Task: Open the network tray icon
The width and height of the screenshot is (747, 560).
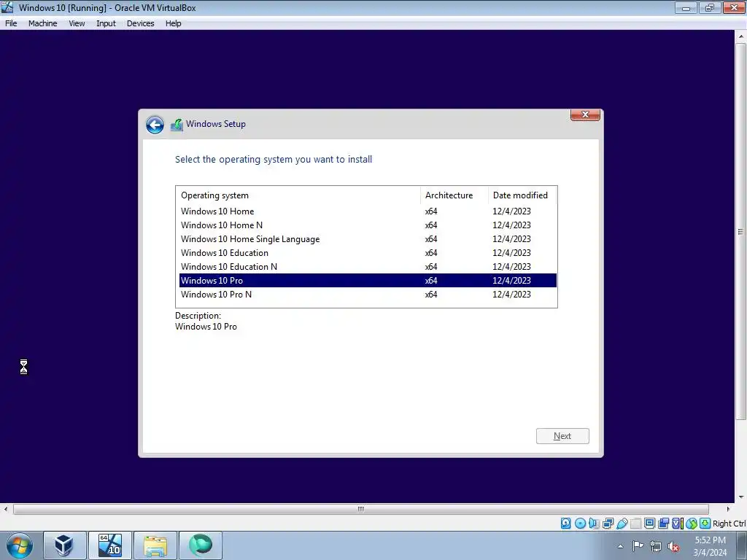Action: click(x=656, y=546)
